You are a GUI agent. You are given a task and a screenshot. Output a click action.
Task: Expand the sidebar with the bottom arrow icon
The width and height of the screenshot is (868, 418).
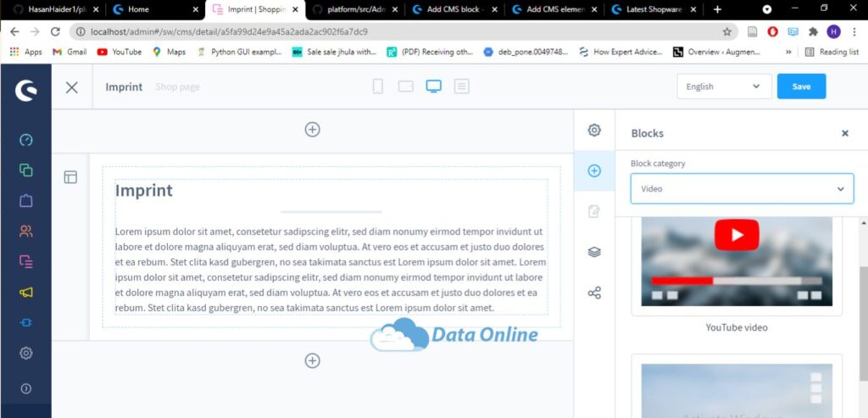(26, 388)
